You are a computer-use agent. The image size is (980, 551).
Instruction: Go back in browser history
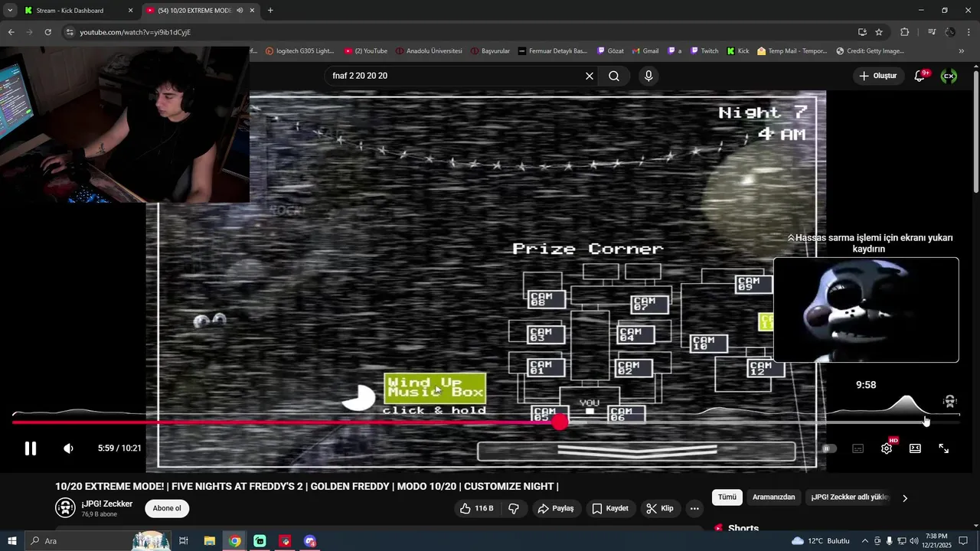pyautogui.click(x=11, y=32)
